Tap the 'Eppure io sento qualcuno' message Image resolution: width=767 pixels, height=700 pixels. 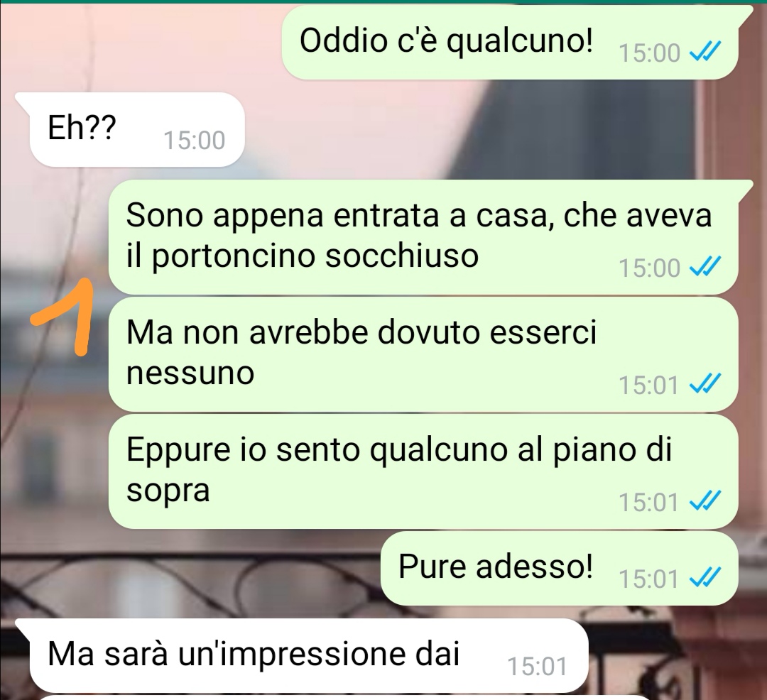tap(423, 471)
